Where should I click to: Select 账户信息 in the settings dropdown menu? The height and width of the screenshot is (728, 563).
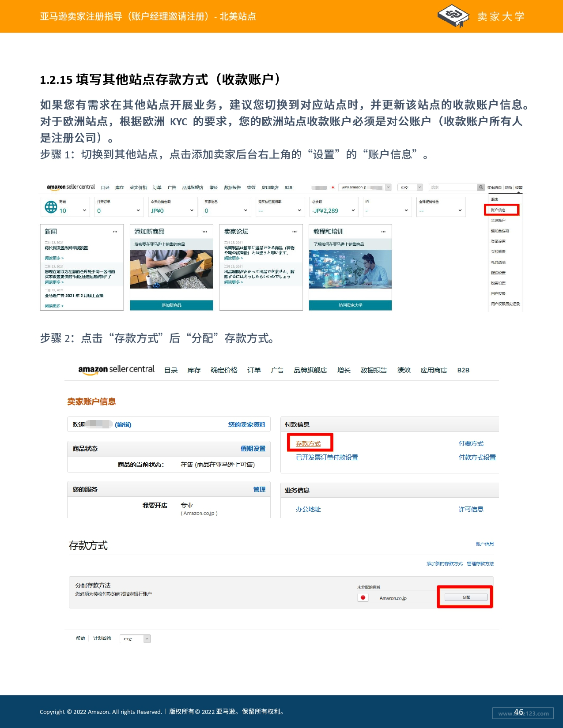click(x=498, y=210)
